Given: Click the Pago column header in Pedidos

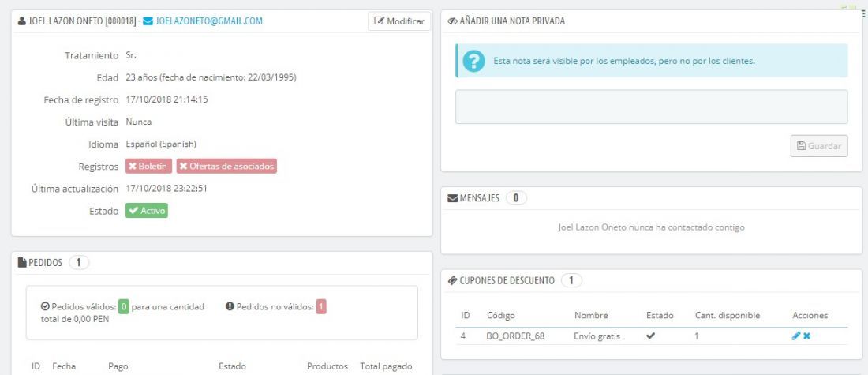Looking at the screenshot, I should click(x=118, y=366).
